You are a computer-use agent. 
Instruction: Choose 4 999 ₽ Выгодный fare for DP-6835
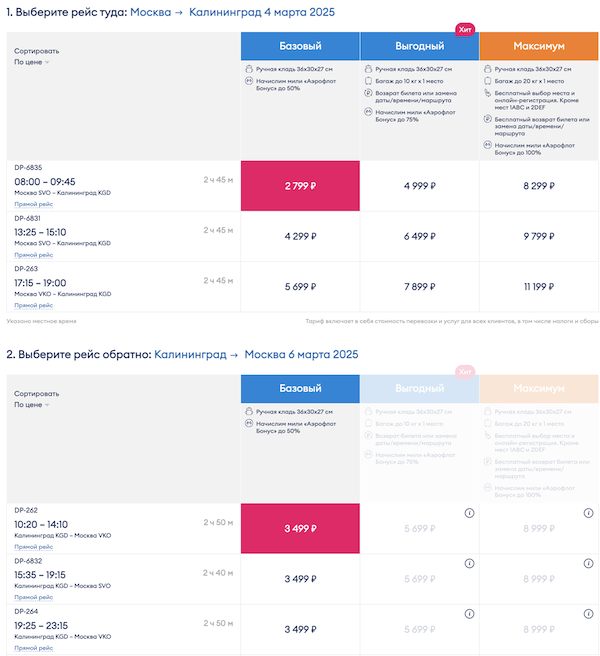(x=420, y=185)
